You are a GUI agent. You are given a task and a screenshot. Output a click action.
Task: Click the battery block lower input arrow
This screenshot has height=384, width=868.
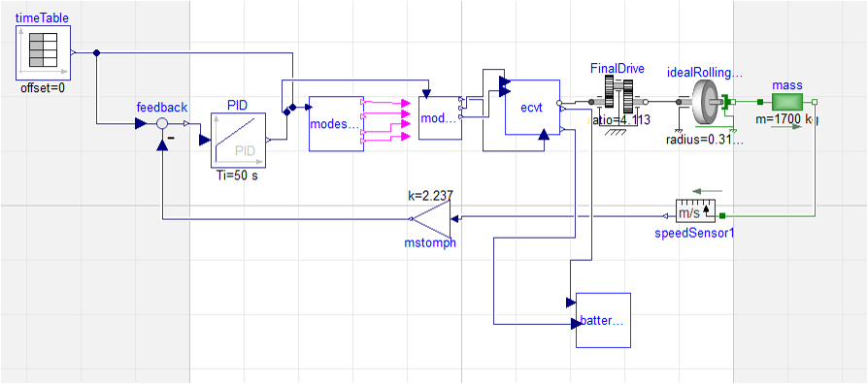click(x=578, y=324)
